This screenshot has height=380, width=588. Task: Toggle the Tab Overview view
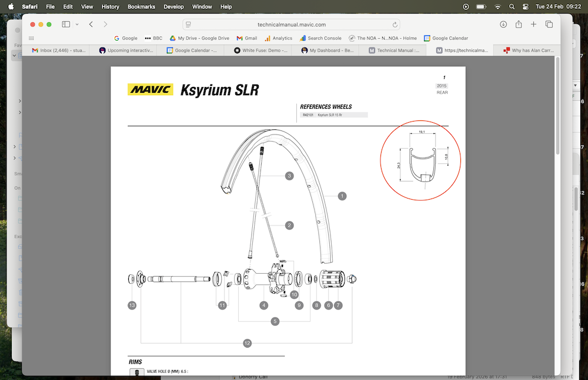(x=549, y=24)
